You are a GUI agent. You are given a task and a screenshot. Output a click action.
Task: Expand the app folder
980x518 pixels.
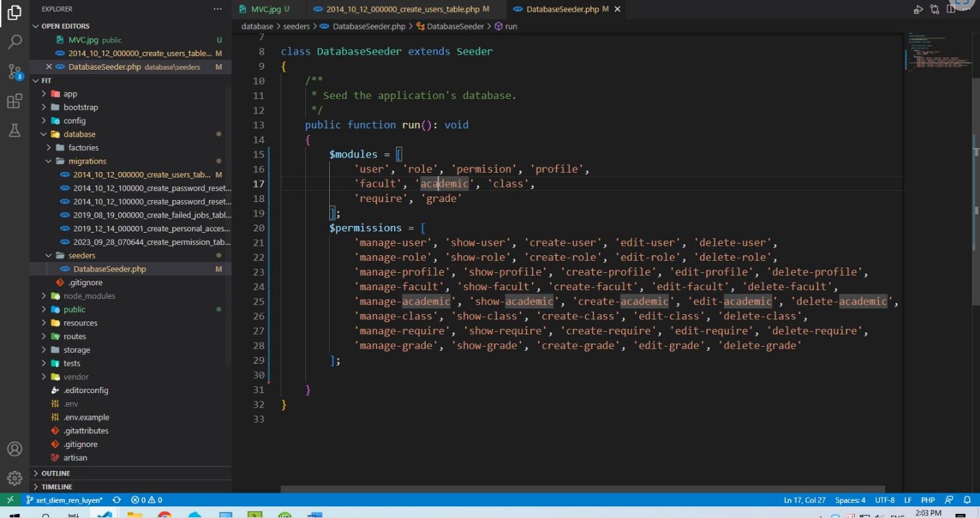(x=70, y=94)
